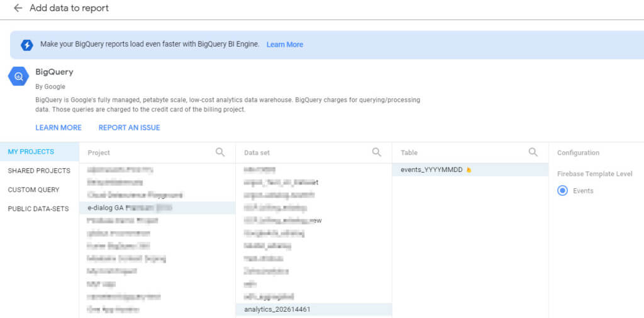Click the Project column search icon
Screen dimensions: 644x318
point(220,152)
